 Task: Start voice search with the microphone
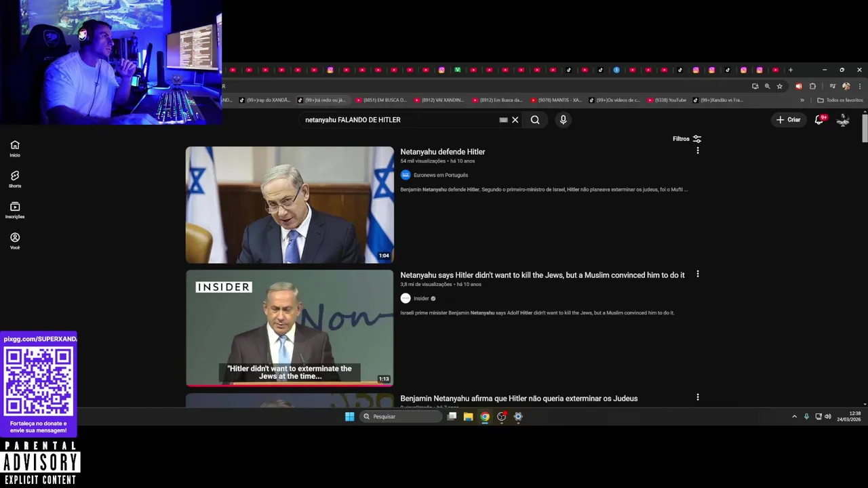click(563, 120)
